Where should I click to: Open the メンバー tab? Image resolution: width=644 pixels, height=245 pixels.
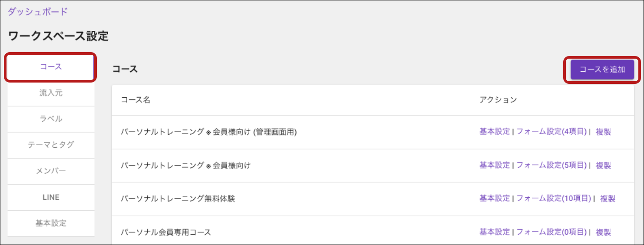pyautogui.click(x=51, y=171)
